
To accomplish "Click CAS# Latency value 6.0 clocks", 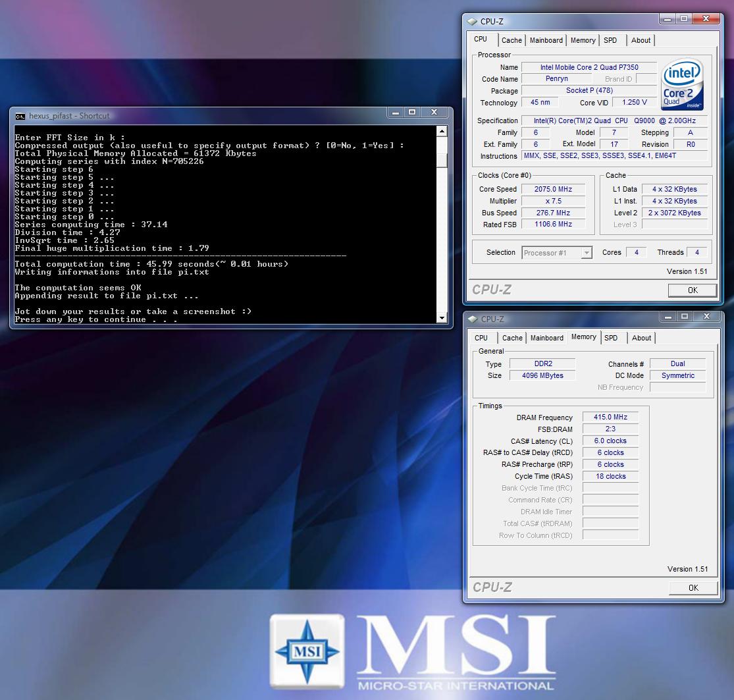I will 610,441.
